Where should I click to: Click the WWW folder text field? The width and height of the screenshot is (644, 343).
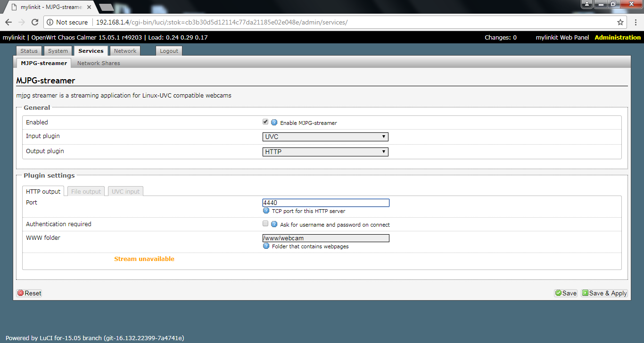click(326, 238)
